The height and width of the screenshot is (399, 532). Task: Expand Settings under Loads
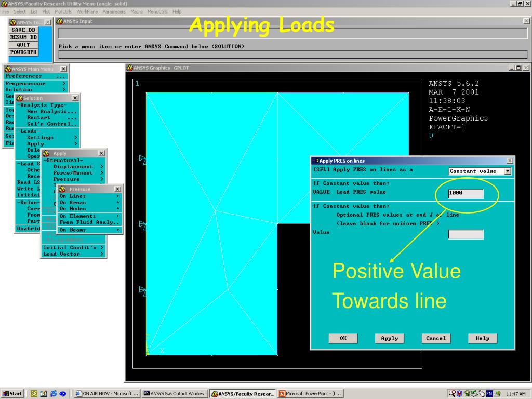point(51,137)
